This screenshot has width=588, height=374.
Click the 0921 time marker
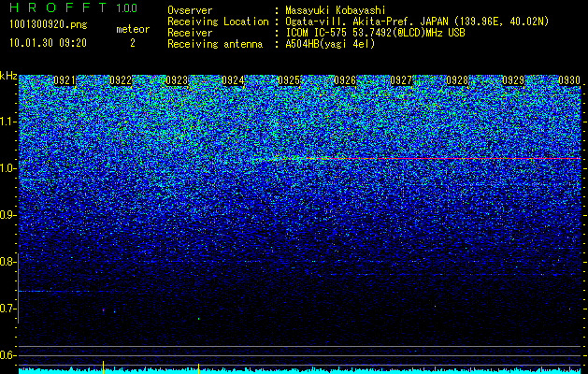pyautogui.click(x=65, y=80)
